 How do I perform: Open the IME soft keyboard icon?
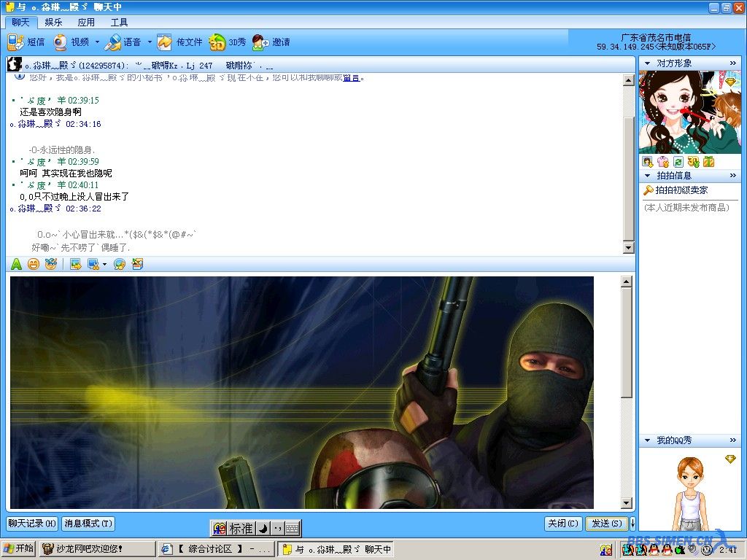click(x=293, y=529)
